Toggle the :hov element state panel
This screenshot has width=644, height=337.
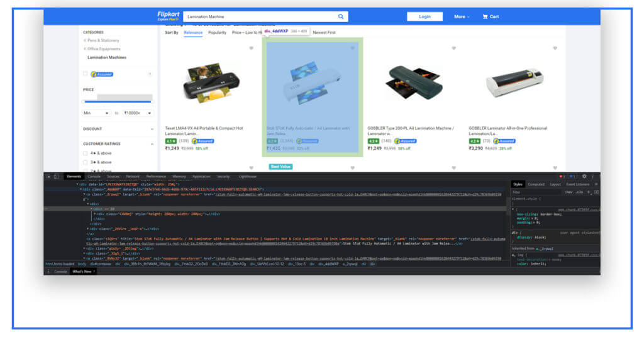(x=569, y=192)
